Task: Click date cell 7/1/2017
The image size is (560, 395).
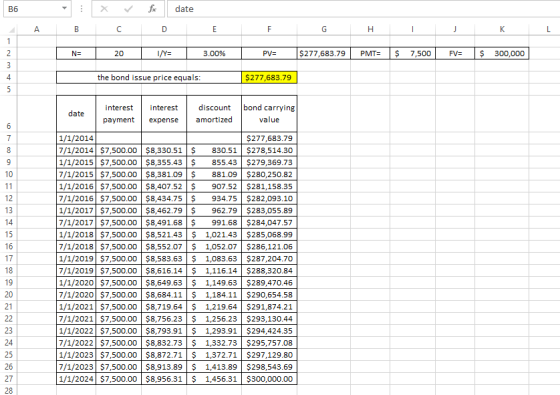Action: pyautogui.click(x=76, y=222)
